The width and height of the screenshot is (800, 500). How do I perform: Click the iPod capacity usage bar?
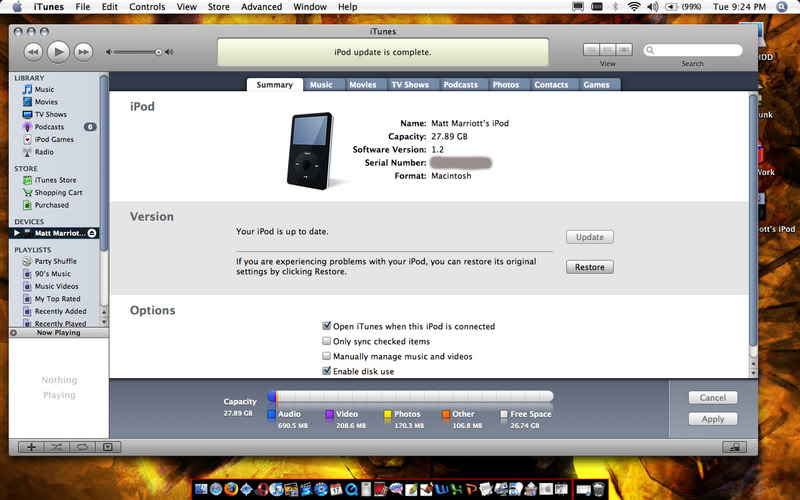coord(411,396)
